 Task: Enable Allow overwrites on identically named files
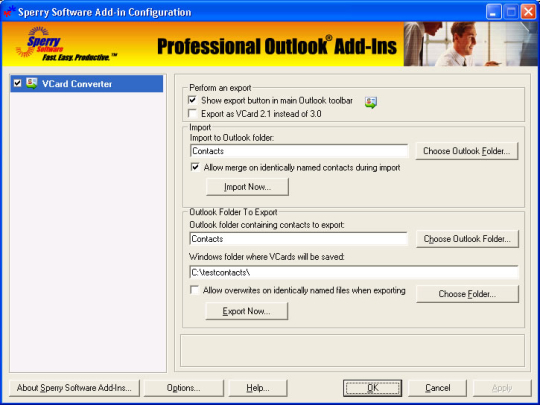point(195,290)
